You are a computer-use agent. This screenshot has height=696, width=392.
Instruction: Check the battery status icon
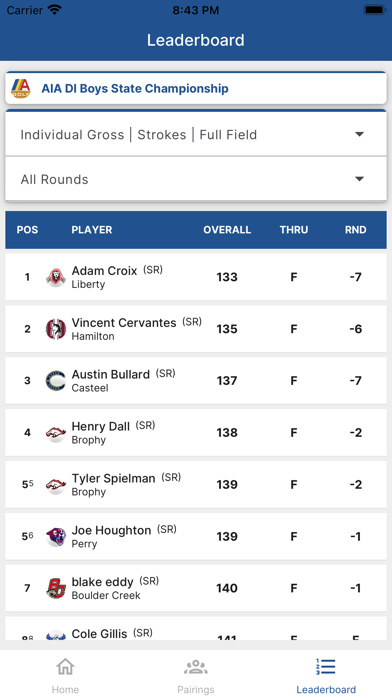point(375,10)
